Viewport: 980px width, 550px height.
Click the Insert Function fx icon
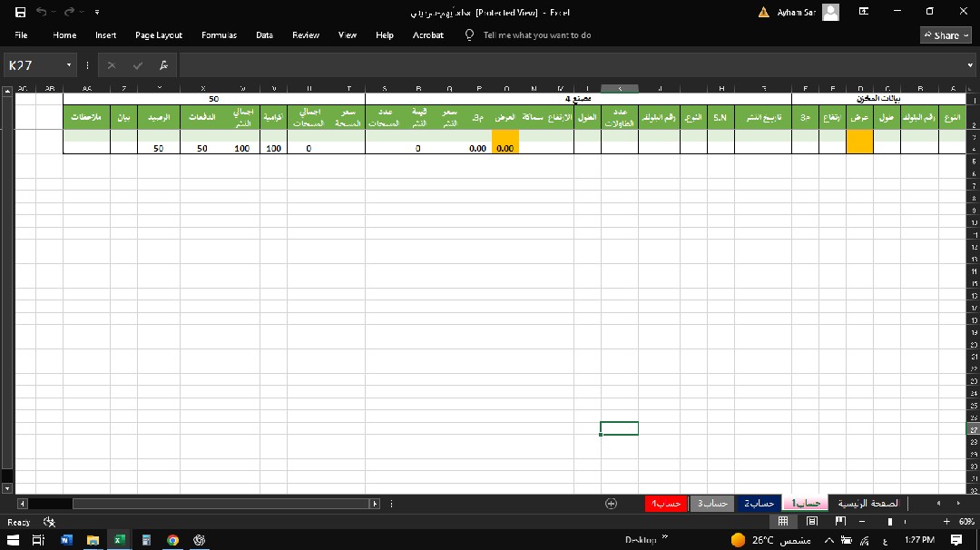162,65
